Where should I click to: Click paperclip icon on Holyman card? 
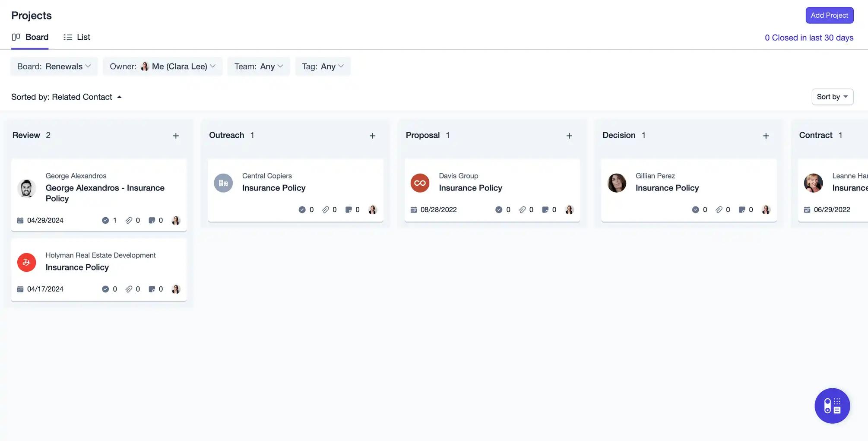(x=129, y=289)
